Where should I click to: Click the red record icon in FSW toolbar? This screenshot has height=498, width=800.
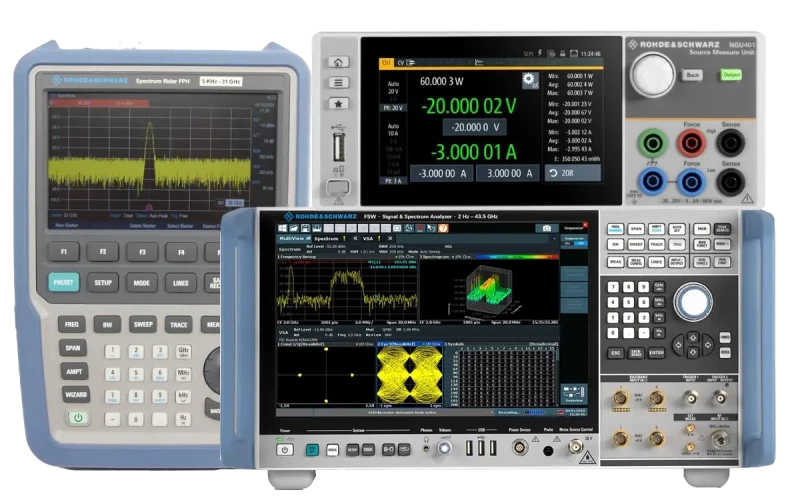point(420,229)
